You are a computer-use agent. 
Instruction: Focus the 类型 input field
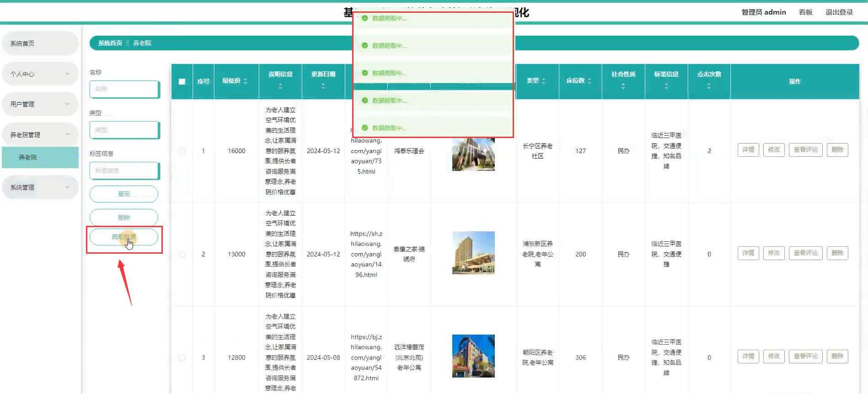tap(125, 130)
